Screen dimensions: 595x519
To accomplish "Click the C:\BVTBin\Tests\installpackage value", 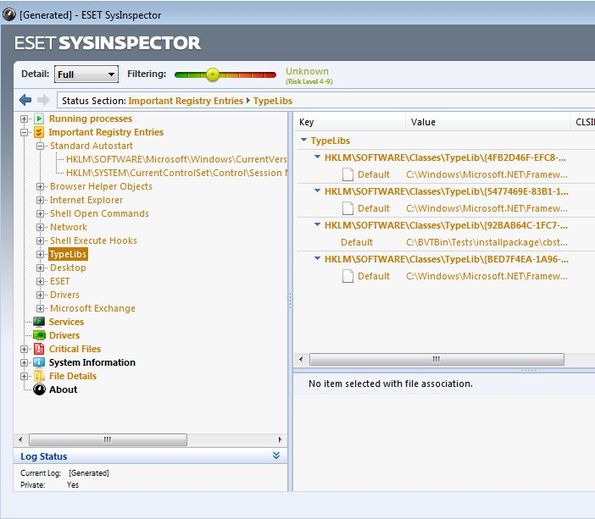I will [x=487, y=242].
